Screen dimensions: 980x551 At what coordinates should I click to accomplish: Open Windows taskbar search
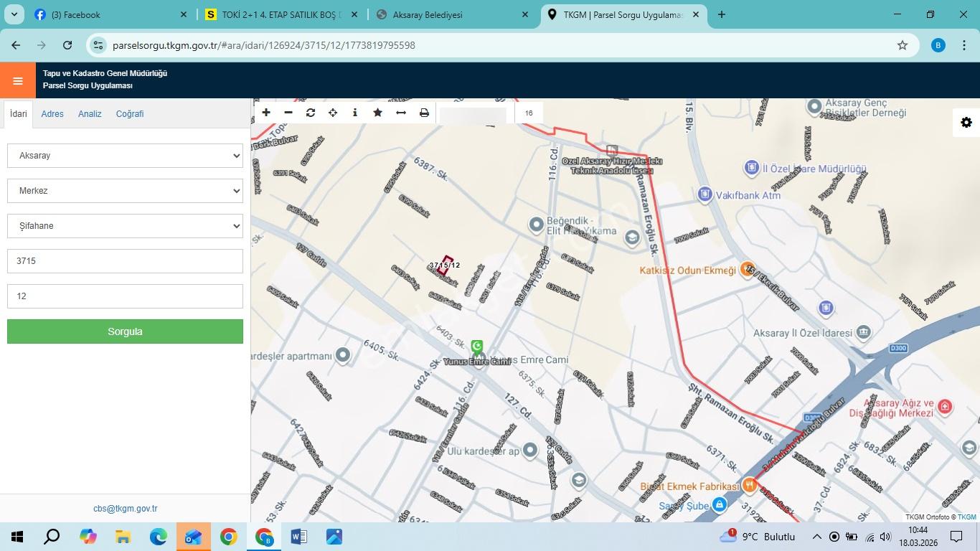tap(52, 537)
